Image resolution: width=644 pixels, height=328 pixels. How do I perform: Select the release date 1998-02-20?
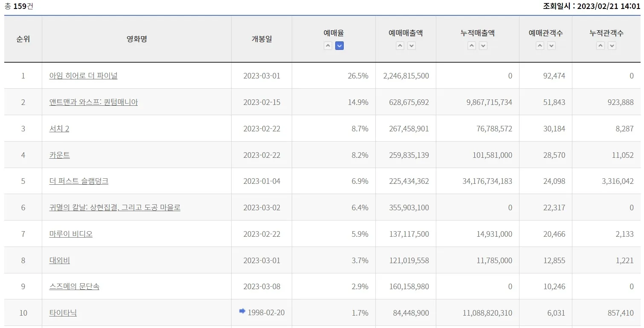[x=266, y=313]
